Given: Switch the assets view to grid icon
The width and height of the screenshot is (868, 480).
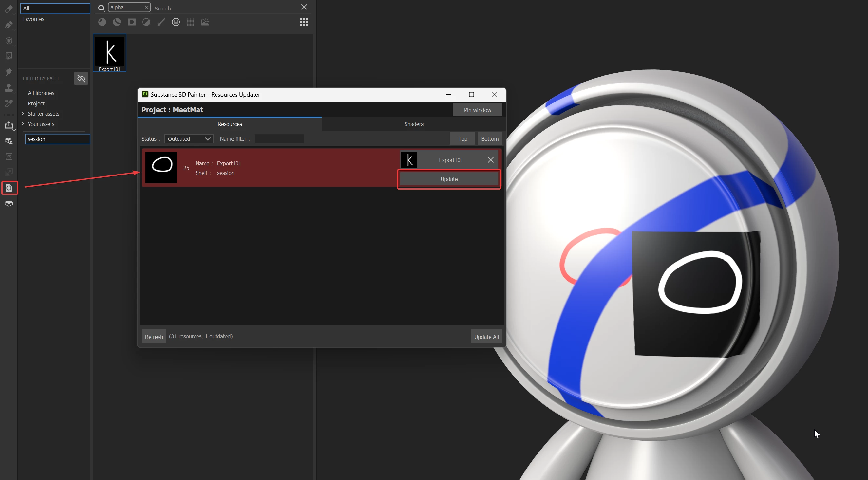Looking at the screenshot, I should click(304, 22).
